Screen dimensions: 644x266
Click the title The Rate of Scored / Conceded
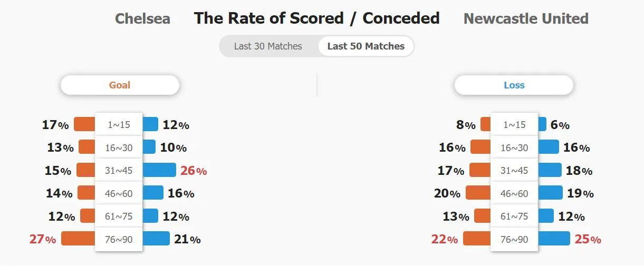(316, 18)
